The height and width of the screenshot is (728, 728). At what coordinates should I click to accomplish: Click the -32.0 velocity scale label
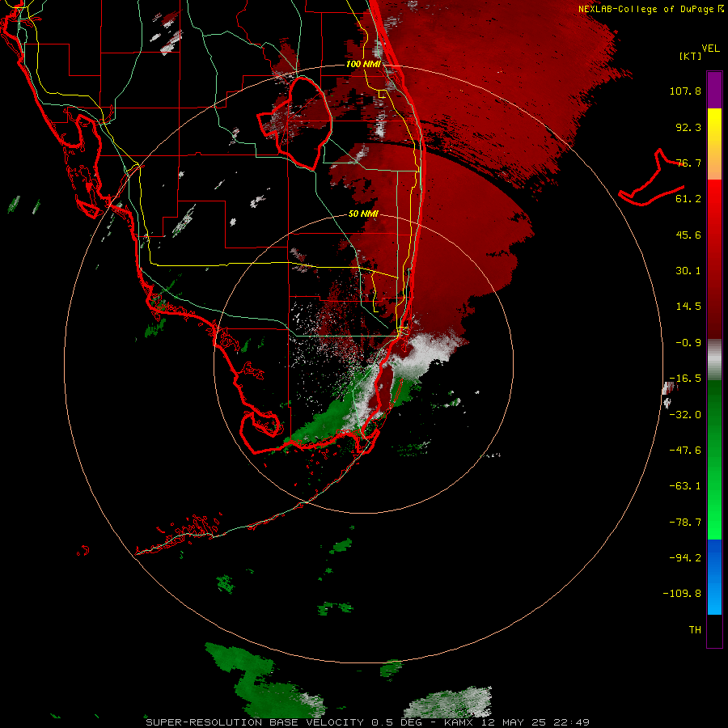(685, 415)
